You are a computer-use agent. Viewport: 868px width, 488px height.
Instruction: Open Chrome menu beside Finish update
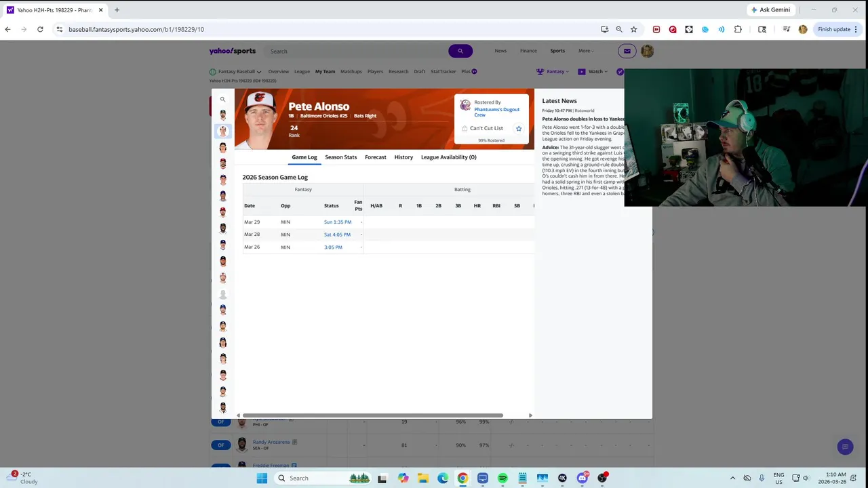pos(856,29)
